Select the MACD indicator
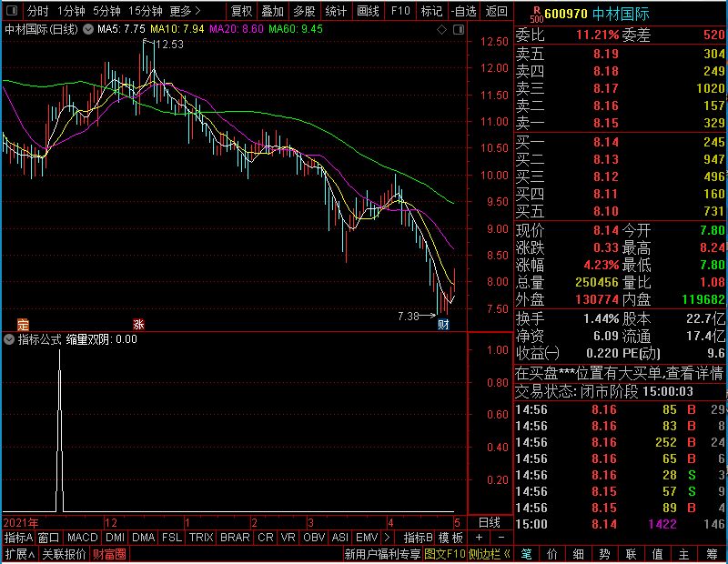728x564 pixels. 82,538
